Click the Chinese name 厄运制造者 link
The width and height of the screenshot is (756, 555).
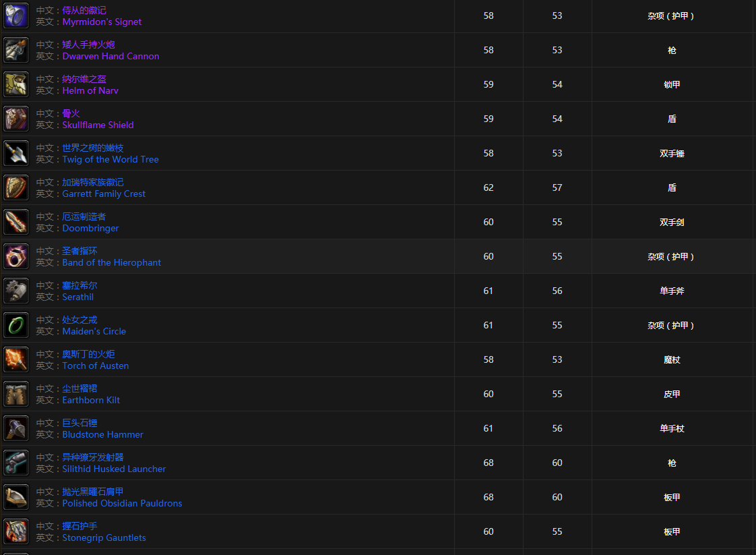(84, 216)
